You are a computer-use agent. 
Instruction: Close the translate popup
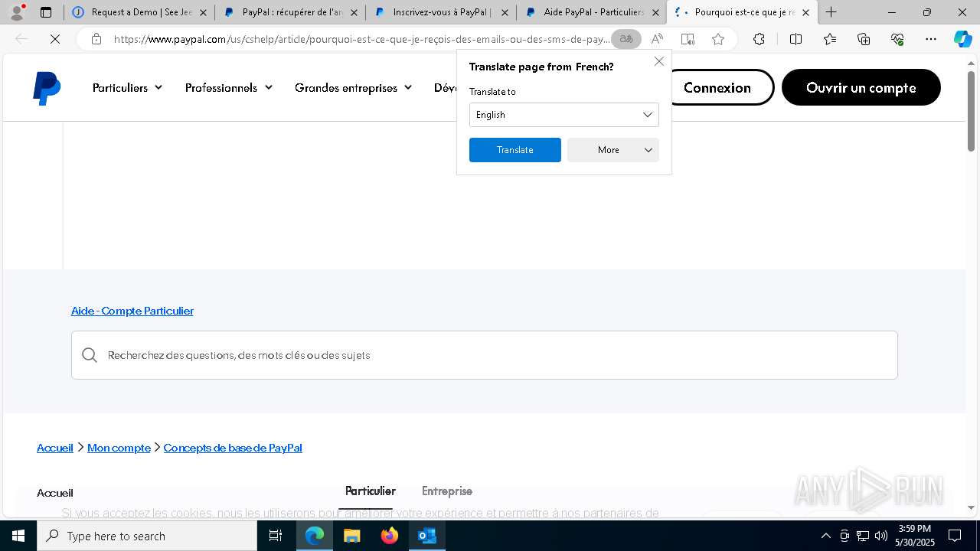point(659,61)
